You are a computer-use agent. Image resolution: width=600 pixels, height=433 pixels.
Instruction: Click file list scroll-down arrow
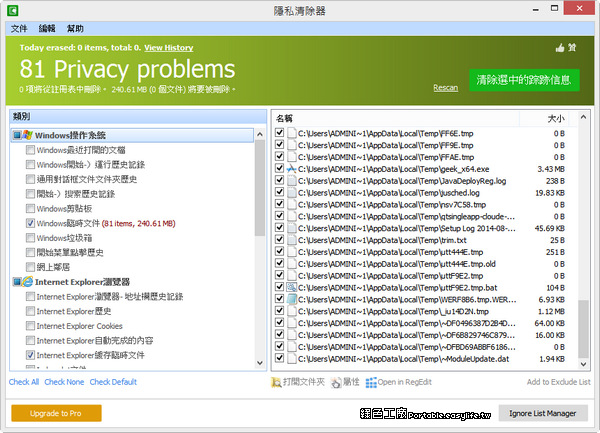point(583,364)
